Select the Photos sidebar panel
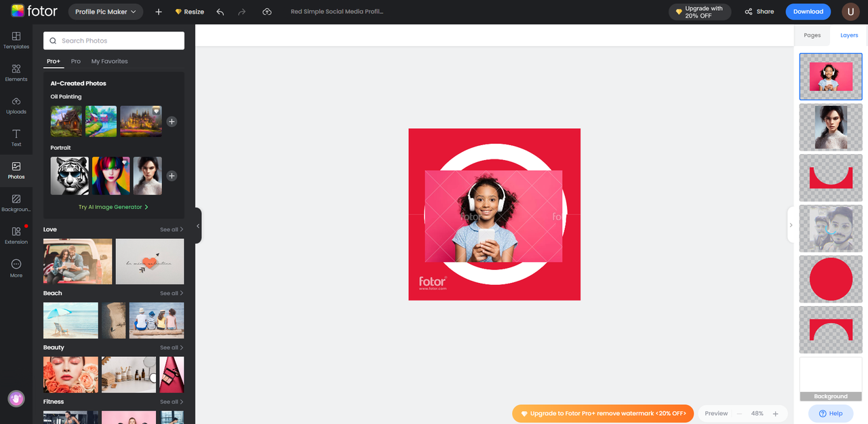 coord(16,170)
